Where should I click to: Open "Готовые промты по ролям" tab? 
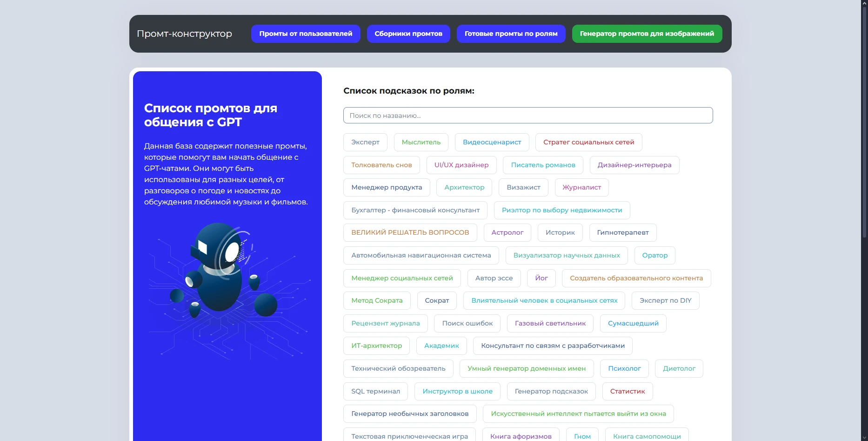point(510,34)
